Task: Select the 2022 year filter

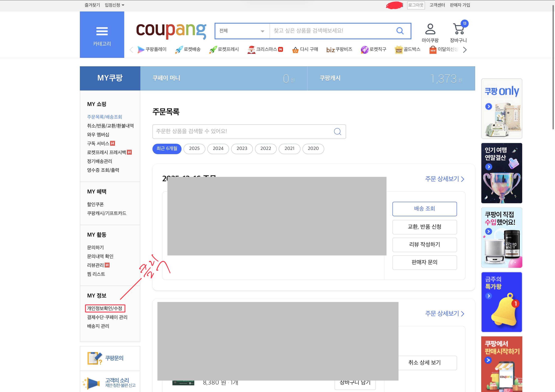Action: point(265,149)
